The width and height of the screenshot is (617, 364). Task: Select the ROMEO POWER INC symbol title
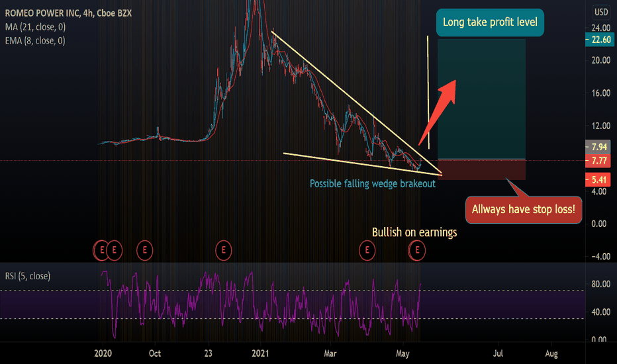pos(68,13)
